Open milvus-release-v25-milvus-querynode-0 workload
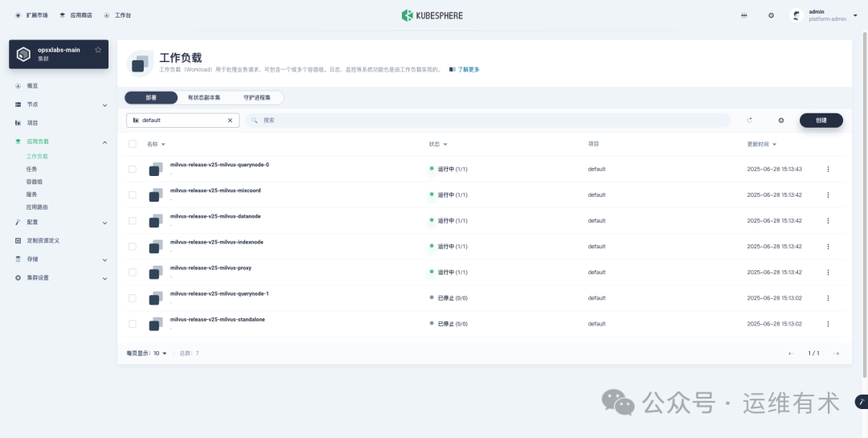Viewport: 868px width, 438px height. (x=219, y=165)
